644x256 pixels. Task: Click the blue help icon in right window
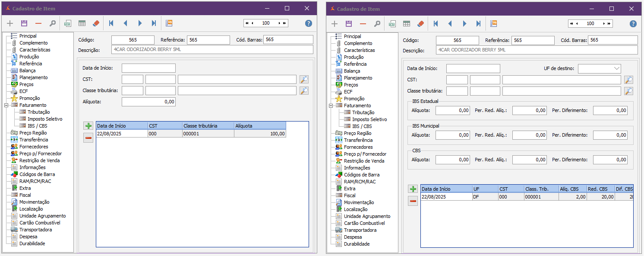[633, 24]
